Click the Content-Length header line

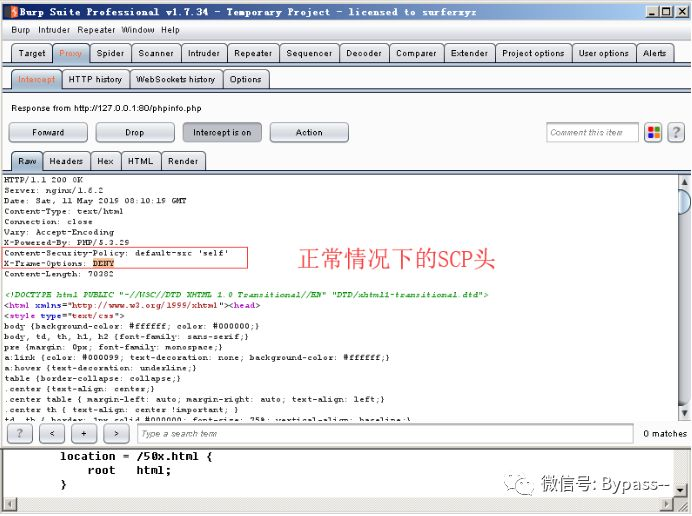coord(59,274)
